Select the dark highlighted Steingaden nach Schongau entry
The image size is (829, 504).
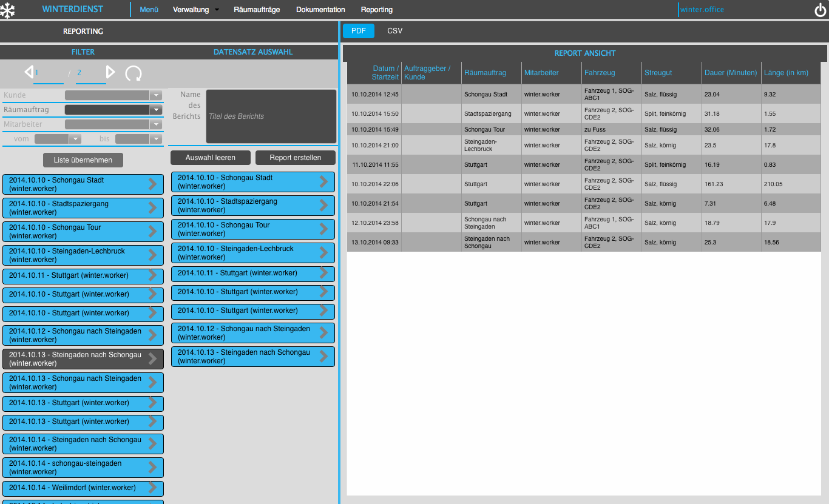click(x=75, y=359)
